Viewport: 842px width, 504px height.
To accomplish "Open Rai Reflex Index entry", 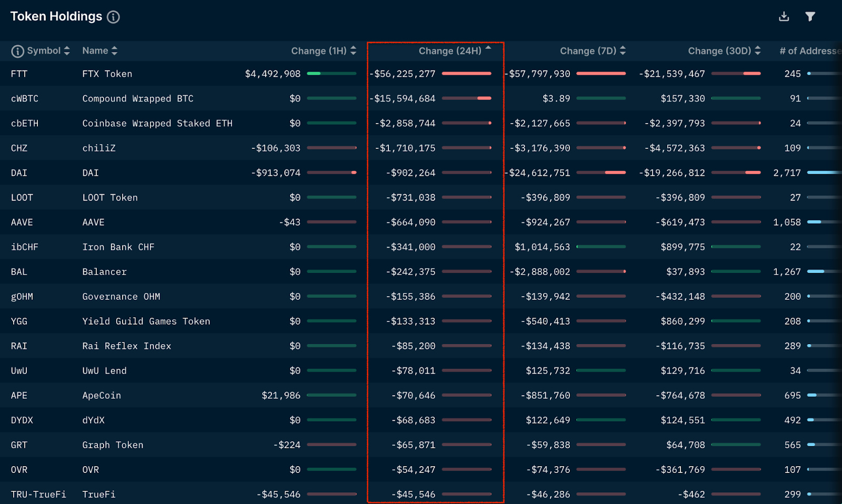I will coord(127,346).
